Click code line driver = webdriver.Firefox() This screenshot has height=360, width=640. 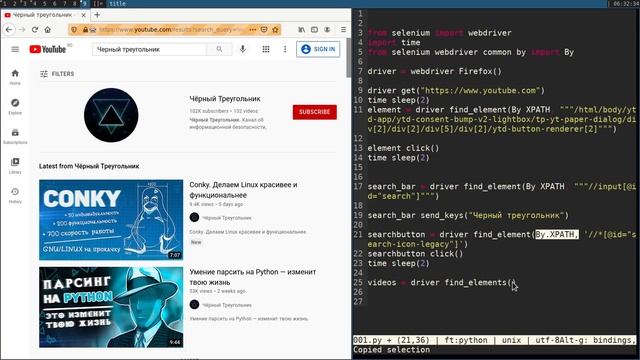(434, 71)
